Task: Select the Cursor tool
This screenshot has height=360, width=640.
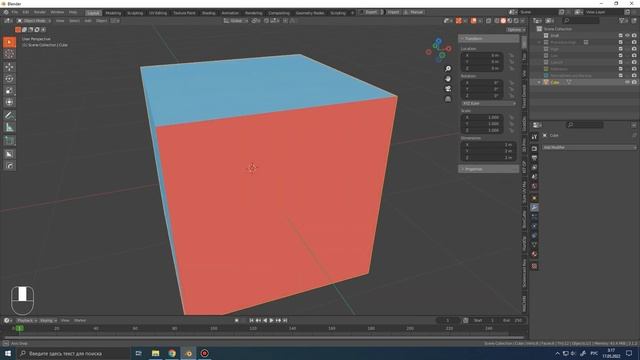Action: [x=9, y=54]
